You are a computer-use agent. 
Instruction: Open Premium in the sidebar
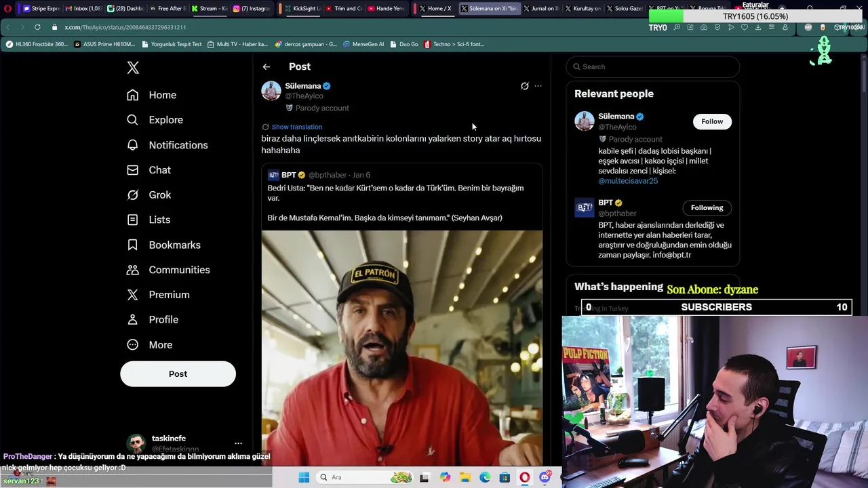coord(159,295)
